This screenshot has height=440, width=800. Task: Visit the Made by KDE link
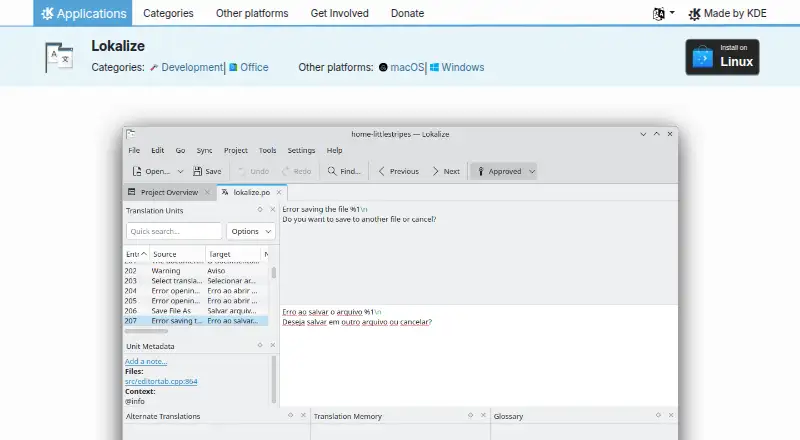coord(727,14)
